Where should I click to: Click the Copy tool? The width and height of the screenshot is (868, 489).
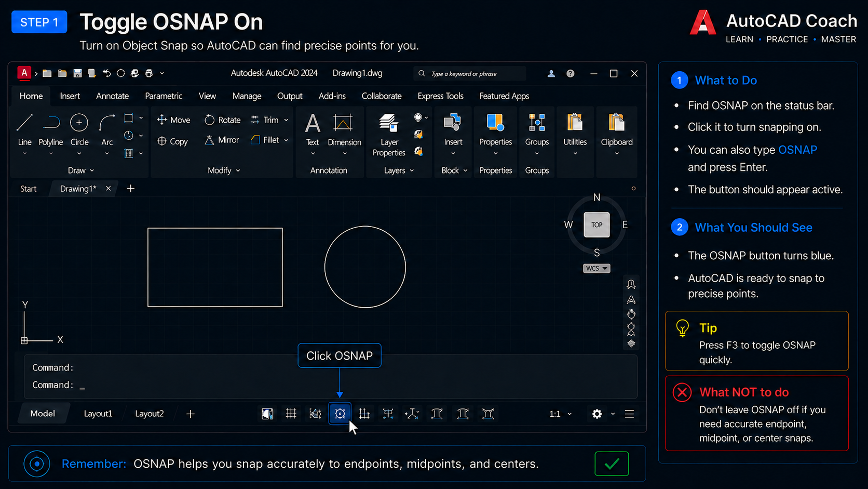tap(173, 141)
